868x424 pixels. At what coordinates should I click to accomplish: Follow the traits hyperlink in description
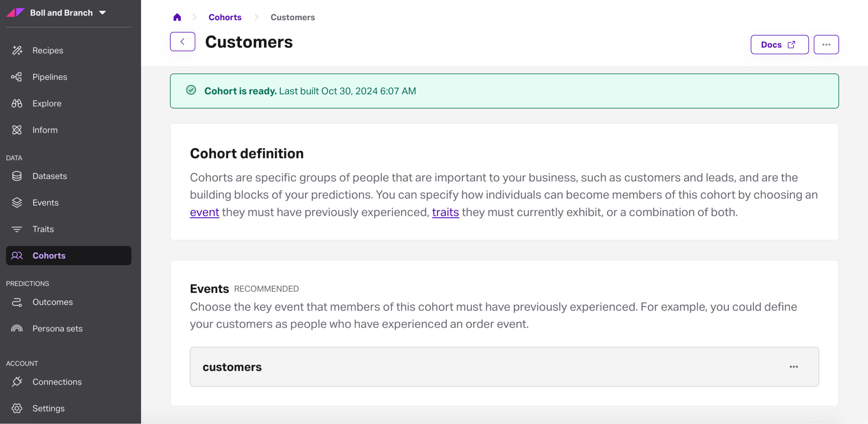pyautogui.click(x=445, y=212)
